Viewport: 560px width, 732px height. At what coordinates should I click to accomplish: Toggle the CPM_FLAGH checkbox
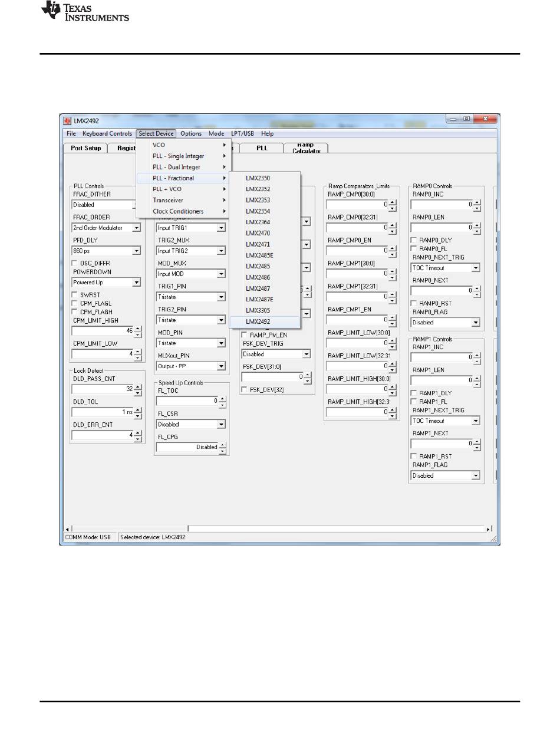(74, 311)
